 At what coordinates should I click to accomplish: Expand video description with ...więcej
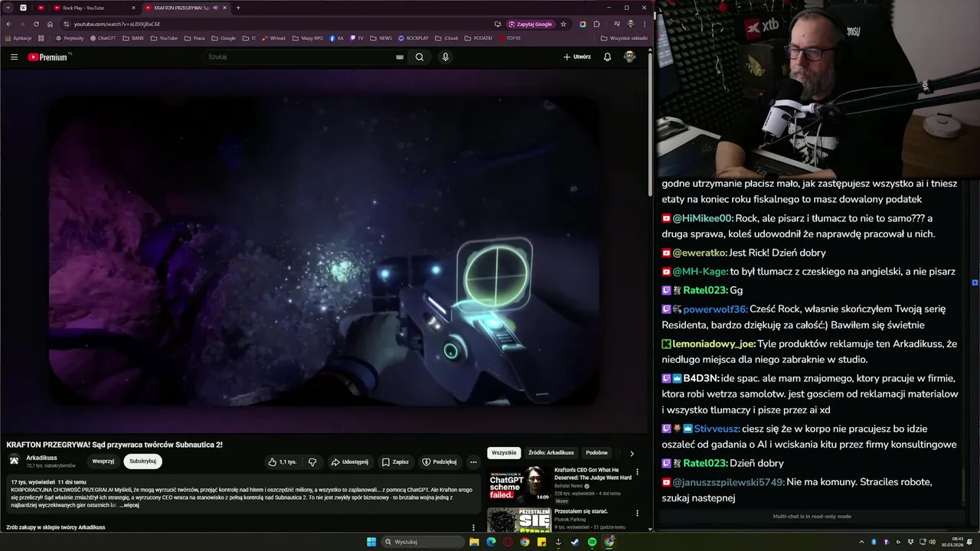pos(129,505)
